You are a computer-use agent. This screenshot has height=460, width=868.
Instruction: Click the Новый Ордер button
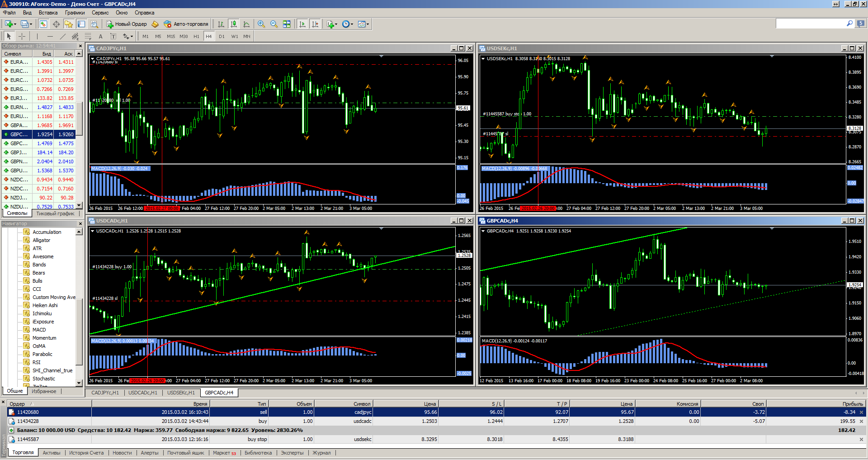click(x=127, y=24)
